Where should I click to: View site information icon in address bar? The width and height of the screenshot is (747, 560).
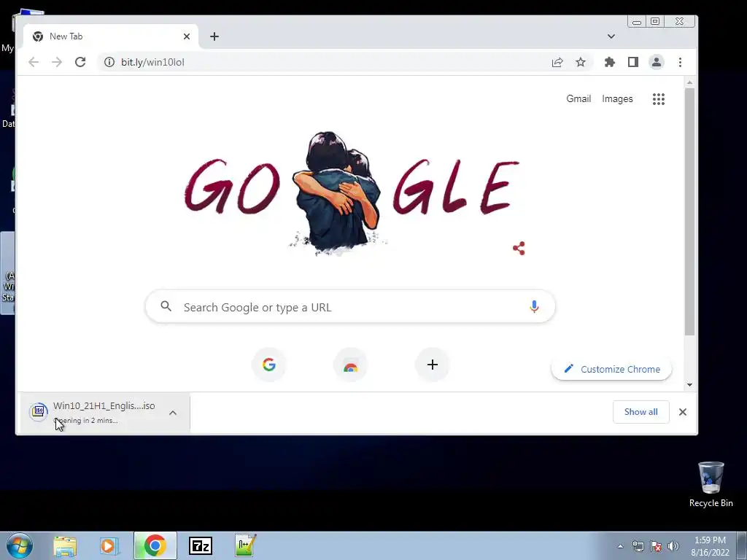click(109, 62)
